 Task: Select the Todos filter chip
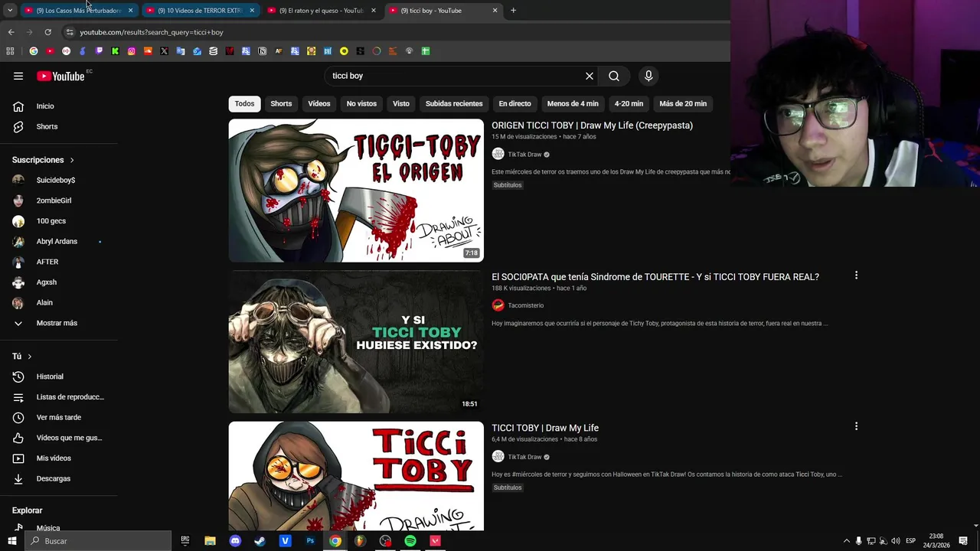[x=244, y=104]
